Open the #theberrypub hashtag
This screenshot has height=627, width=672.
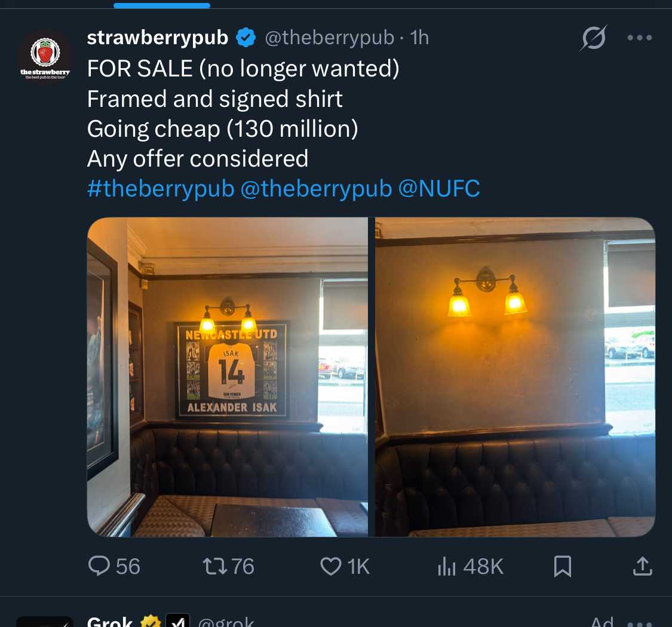coord(161,189)
